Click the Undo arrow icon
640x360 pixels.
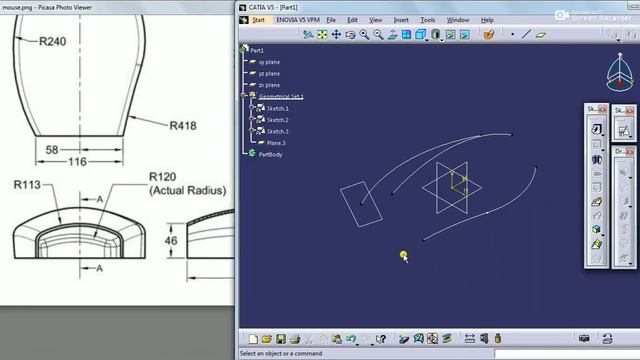click(351, 339)
